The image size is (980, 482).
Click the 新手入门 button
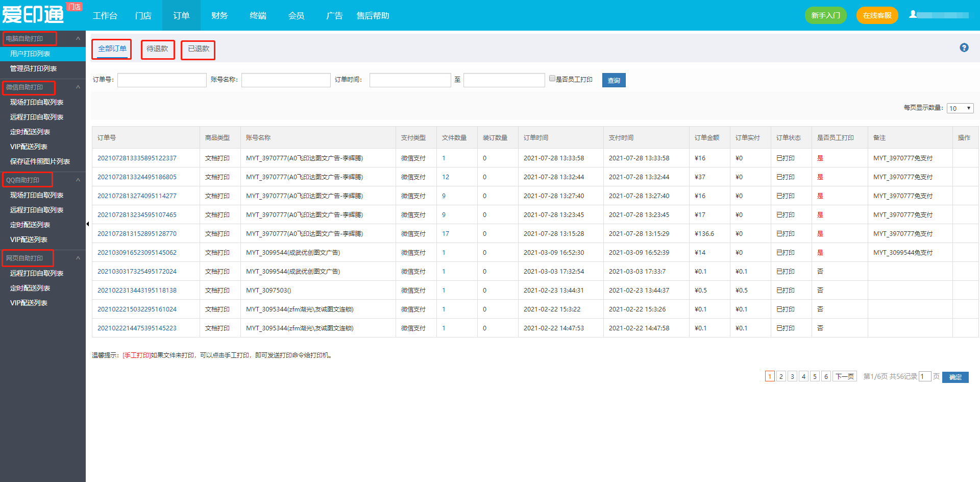click(826, 15)
